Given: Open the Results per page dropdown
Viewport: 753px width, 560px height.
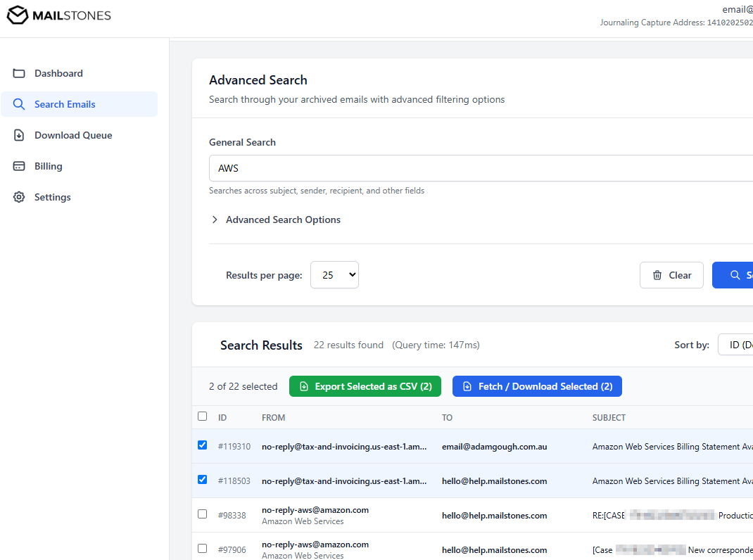Looking at the screenshot, I should point(334,275).
